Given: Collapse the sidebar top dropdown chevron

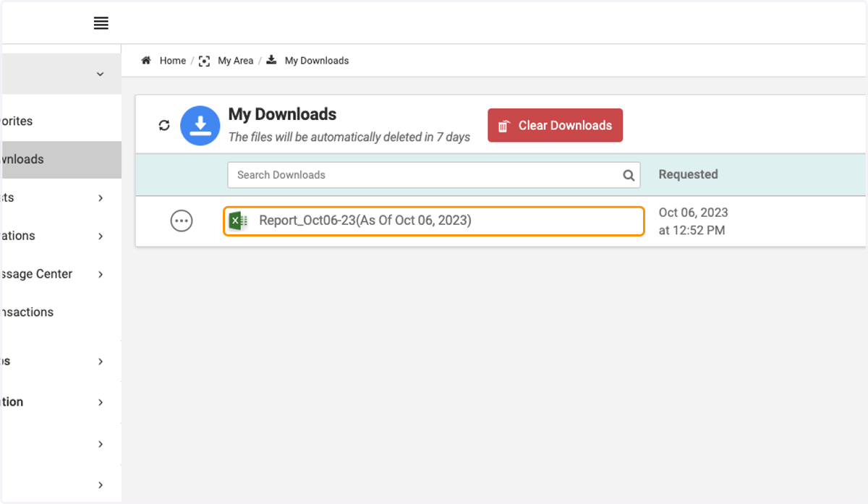Looking at the screenshot, I should pos(100,74).
